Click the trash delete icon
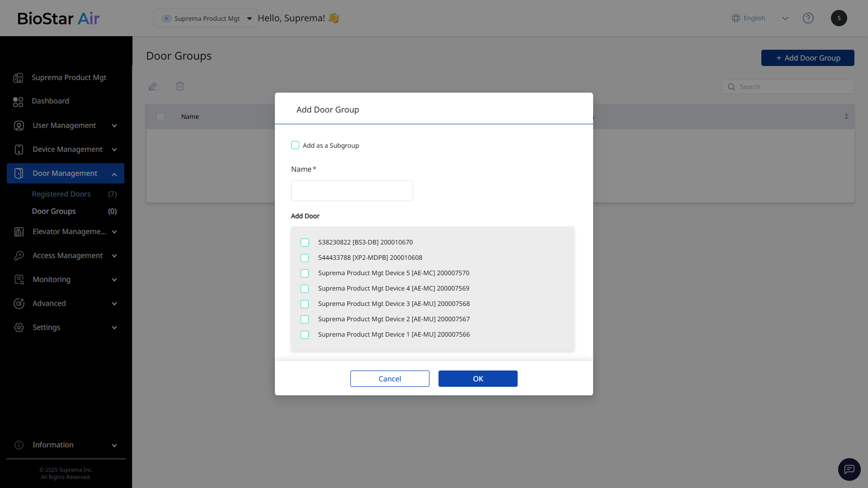The image size is (868, 488). point(180,86)
